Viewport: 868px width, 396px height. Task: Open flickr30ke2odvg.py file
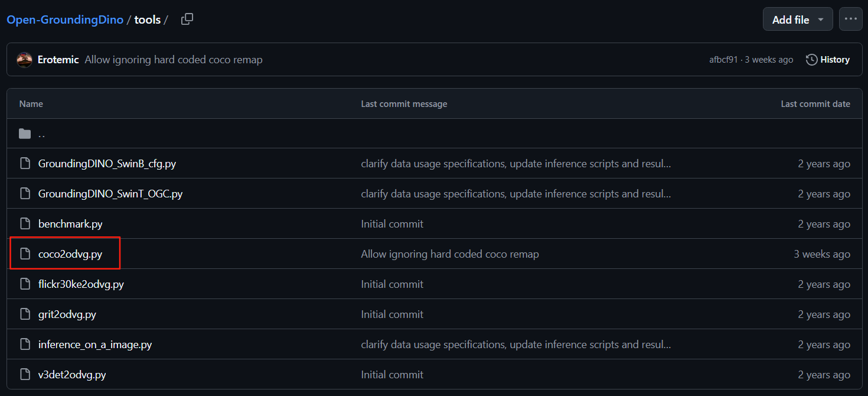coord(81,284)
